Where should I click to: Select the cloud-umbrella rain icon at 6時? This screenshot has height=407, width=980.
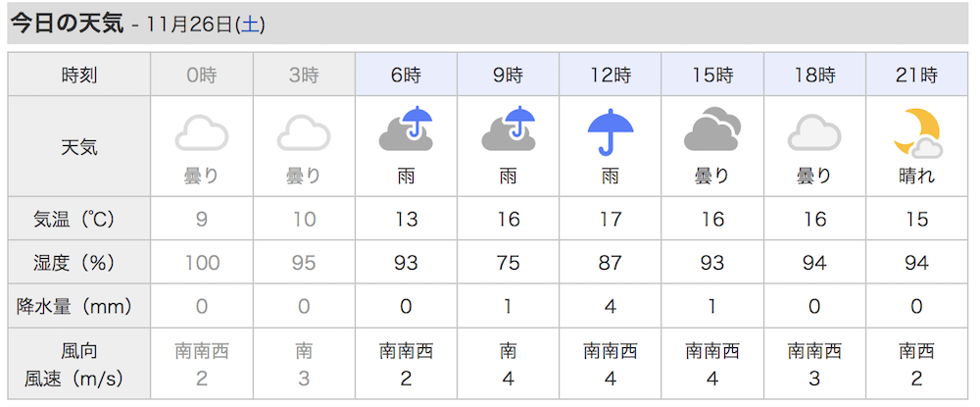pos(407,129)
